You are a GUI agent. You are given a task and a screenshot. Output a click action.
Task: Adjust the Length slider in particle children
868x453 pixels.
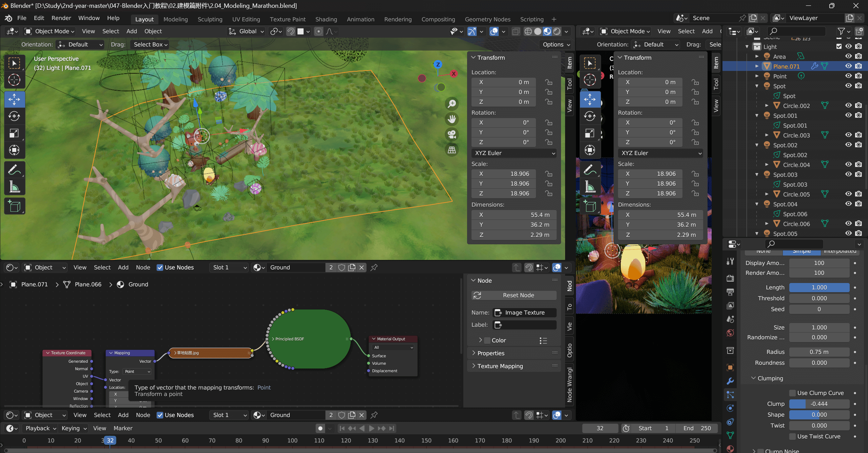[819, 287]
